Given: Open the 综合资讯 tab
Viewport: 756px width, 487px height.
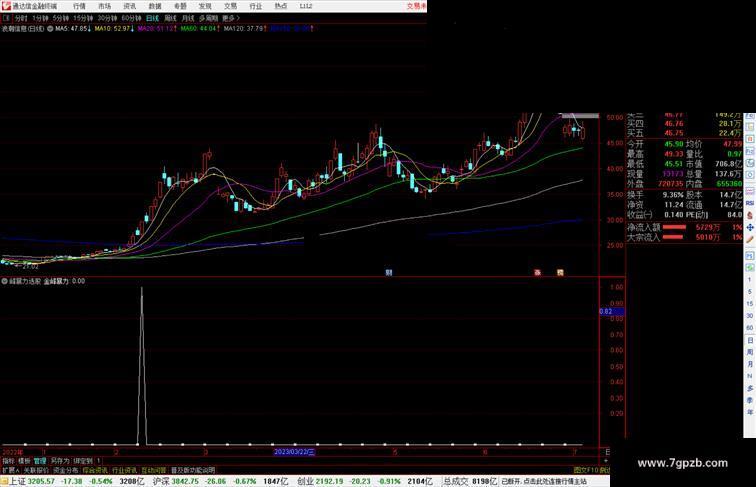Looking at the screenshot, I should (95, 470).
